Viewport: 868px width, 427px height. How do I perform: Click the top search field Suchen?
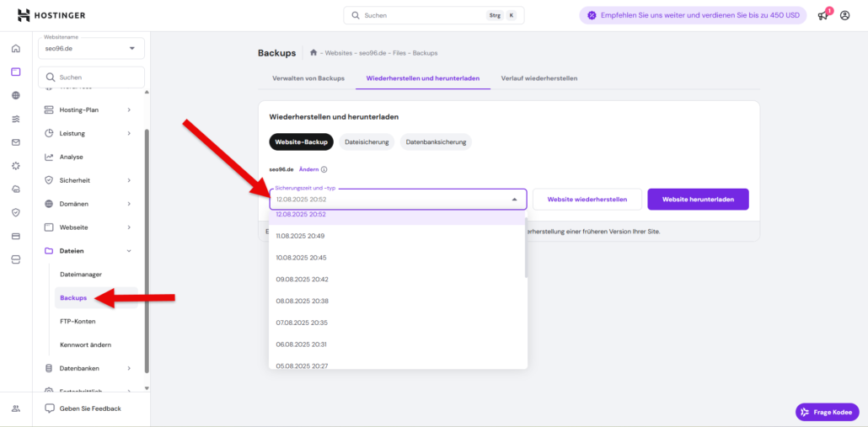[x=433, y=15]
